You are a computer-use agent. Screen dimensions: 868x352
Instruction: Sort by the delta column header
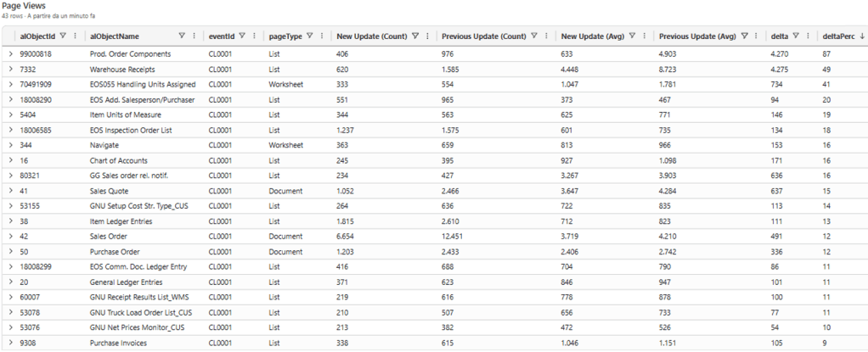click(779, 36)
